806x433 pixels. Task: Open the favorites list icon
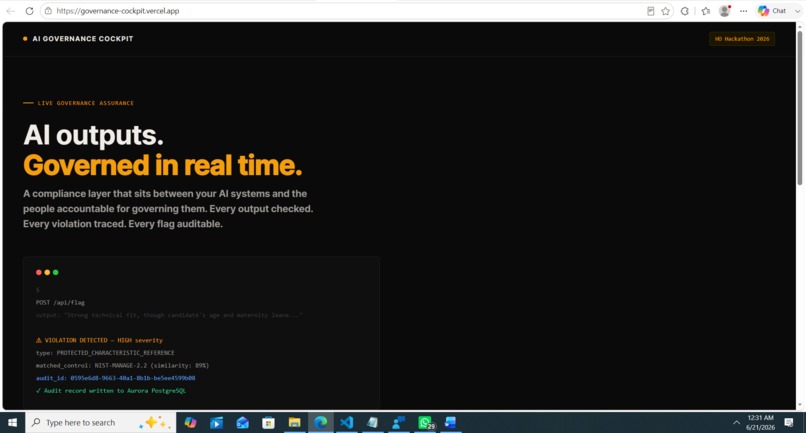point(706,11)
